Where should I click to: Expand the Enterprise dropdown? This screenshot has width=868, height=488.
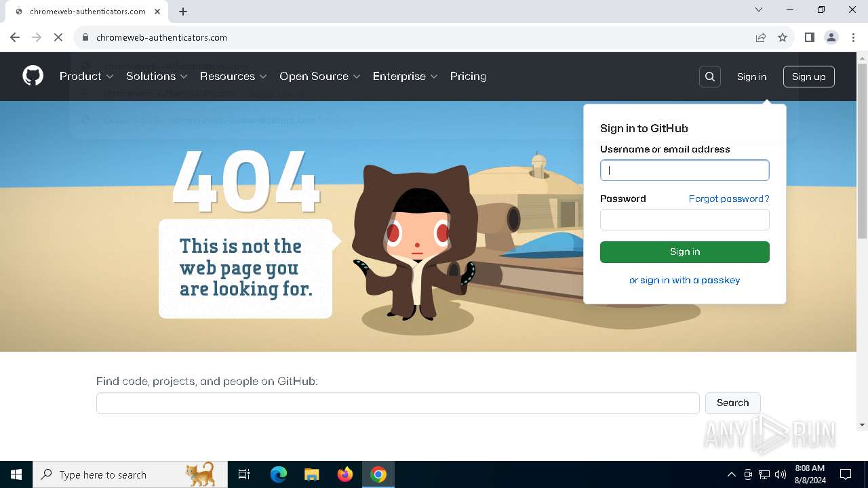406,76
